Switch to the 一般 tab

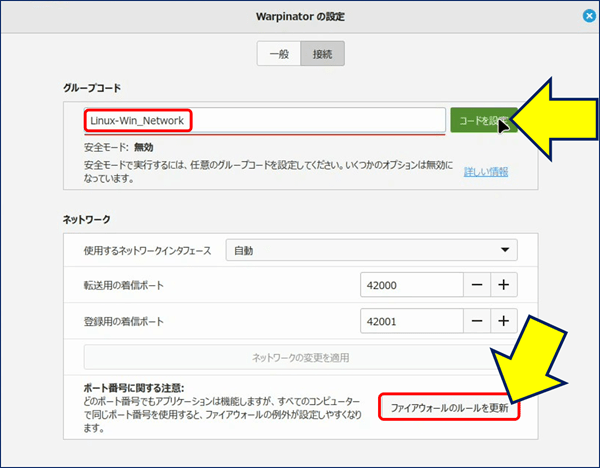tap(279, 54)
